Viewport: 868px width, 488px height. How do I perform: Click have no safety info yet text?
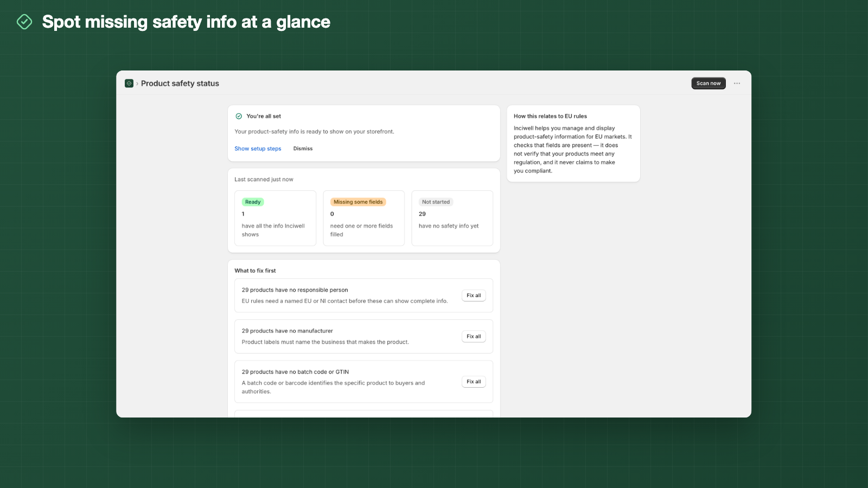coord(449,226)
